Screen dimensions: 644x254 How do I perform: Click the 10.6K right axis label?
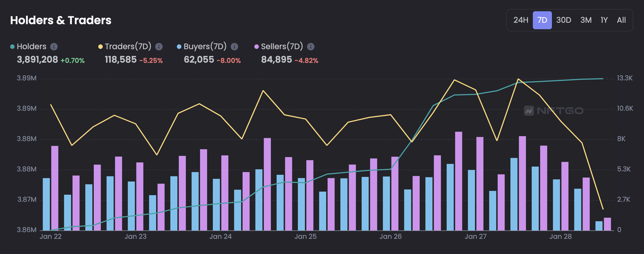(625, 108)
